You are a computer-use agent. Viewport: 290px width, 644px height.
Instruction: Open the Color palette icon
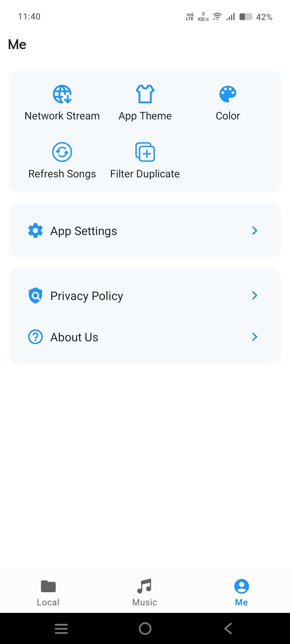[x=228, y=94]
